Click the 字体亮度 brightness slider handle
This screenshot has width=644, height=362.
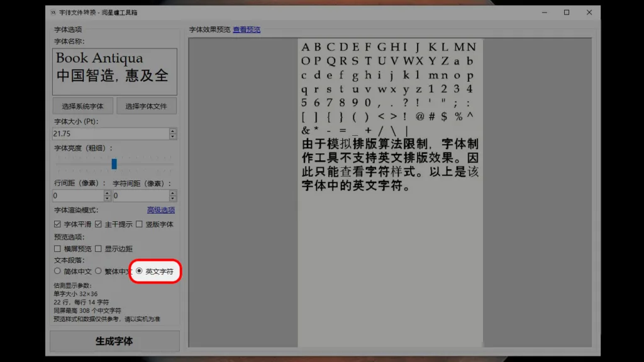pyautogui.click(x=114, y=163)
